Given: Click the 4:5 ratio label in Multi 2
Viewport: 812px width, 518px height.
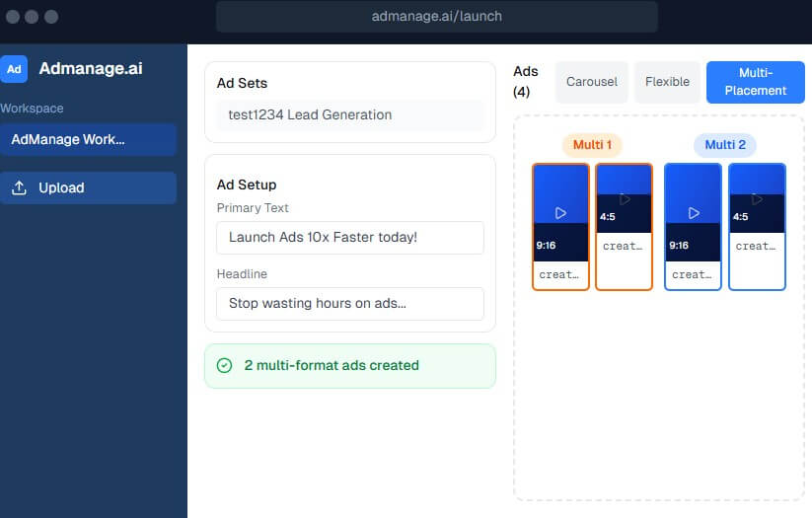Looking at the screenshot, I should 741,217.
